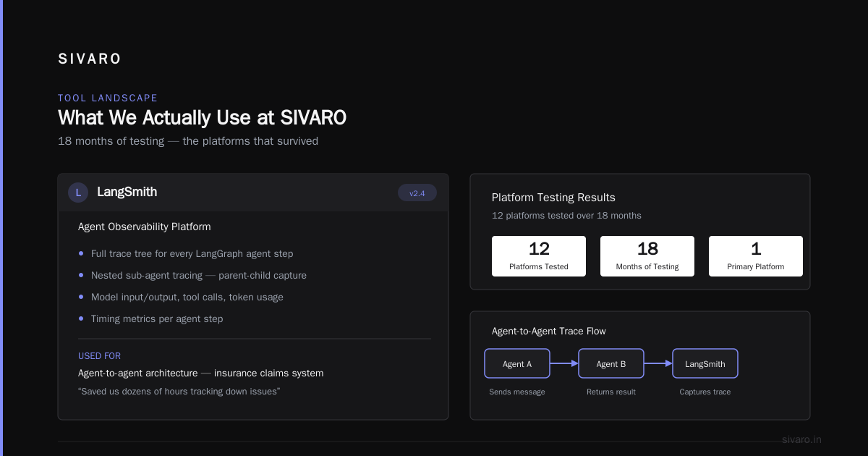The height and width of the screenshot is (456, 868).
Task: Open the 1 Primary Platform card
Action: point(756,256)
